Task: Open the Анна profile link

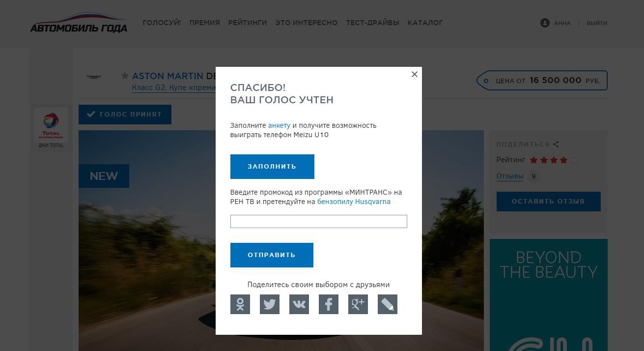Action: click(562, 23)
